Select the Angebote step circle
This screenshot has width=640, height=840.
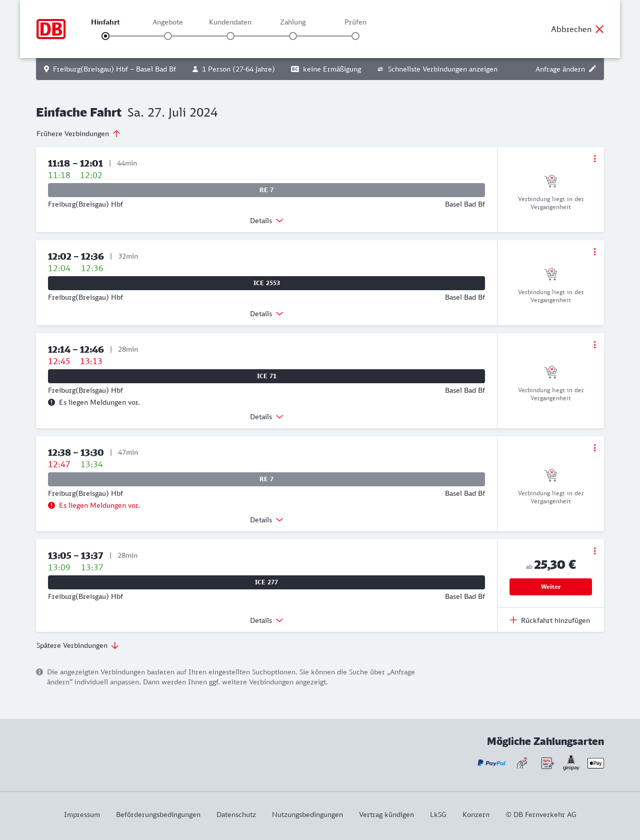click(168, 36)
